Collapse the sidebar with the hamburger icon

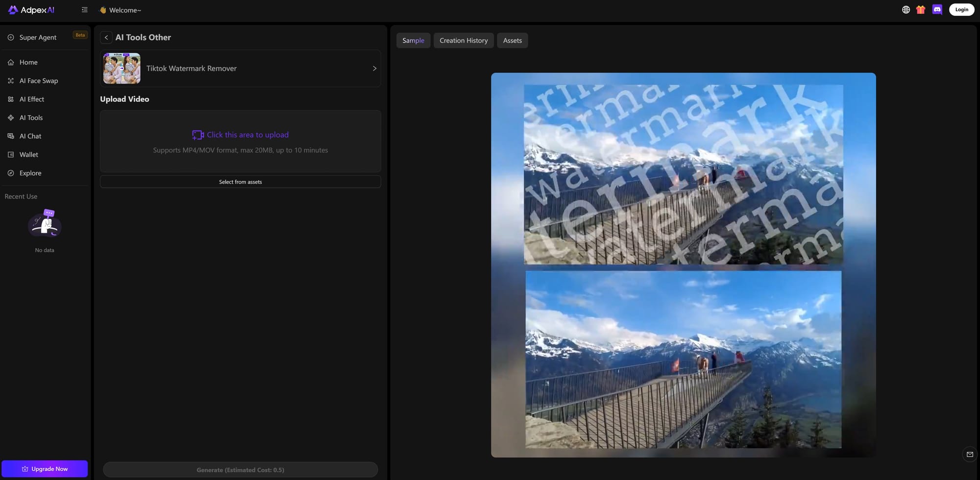(x=84, y=9)
